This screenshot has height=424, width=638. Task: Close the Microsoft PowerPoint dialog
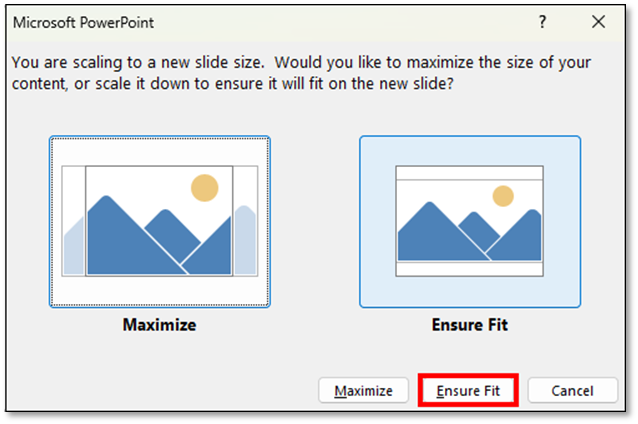[598, 21]
